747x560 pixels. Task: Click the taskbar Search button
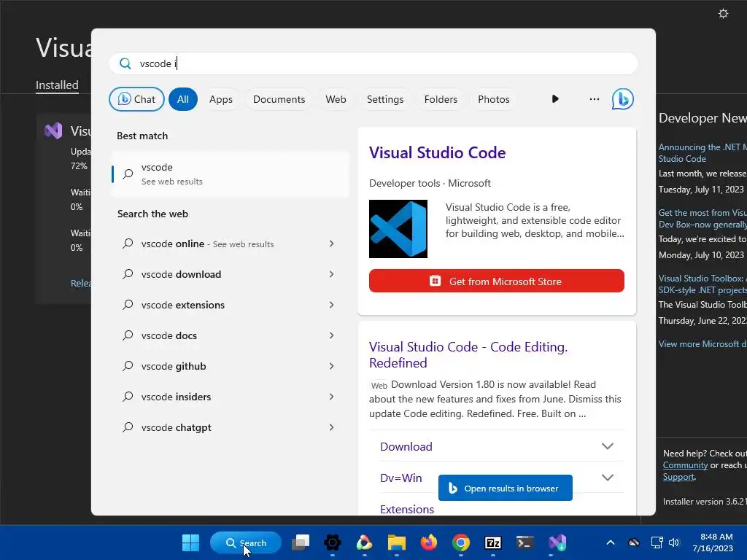point(246,542)
